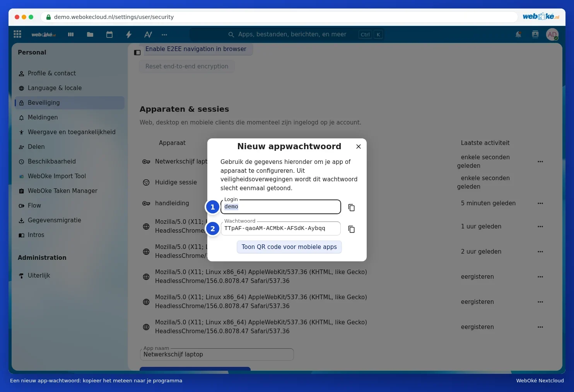Open WebOke Taken Manager
574x392 pixels.
(x=70, y=191)
